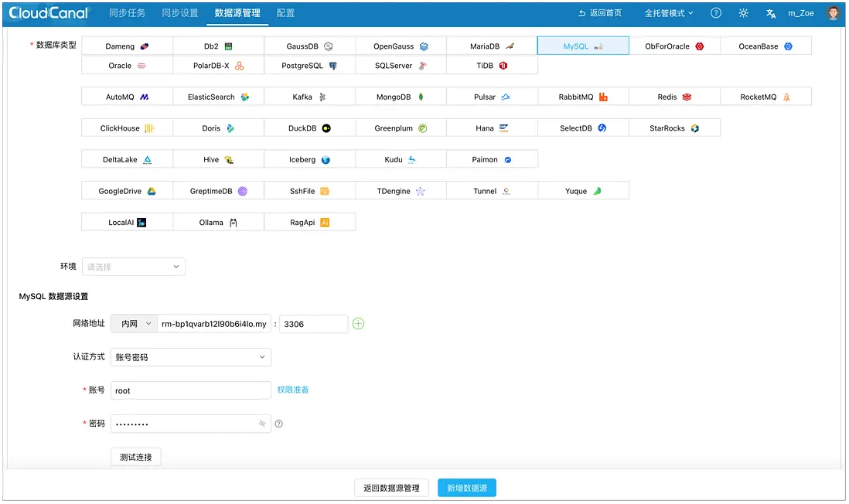The width and height of the screenshot is (849, 504).
Task: Open the language translation icon
Action: click(x=770, y=14)
